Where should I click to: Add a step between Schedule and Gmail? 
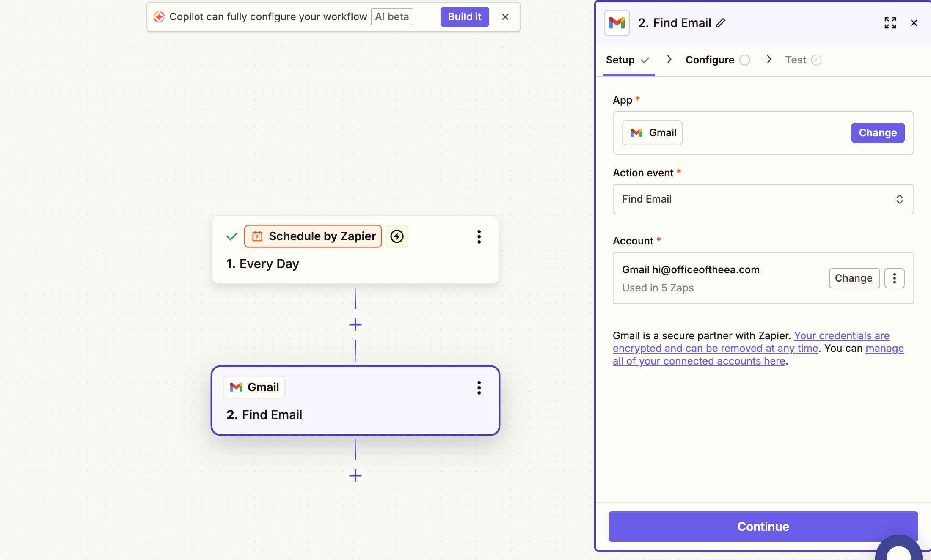(x=355, y=325)
